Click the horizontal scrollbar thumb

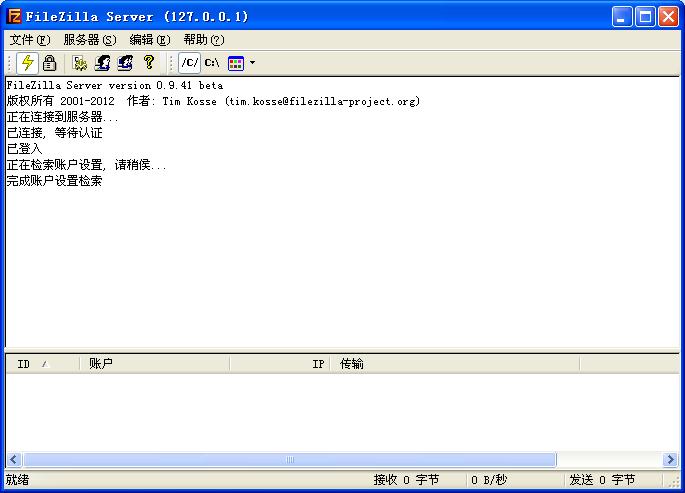tap(290, 460)
